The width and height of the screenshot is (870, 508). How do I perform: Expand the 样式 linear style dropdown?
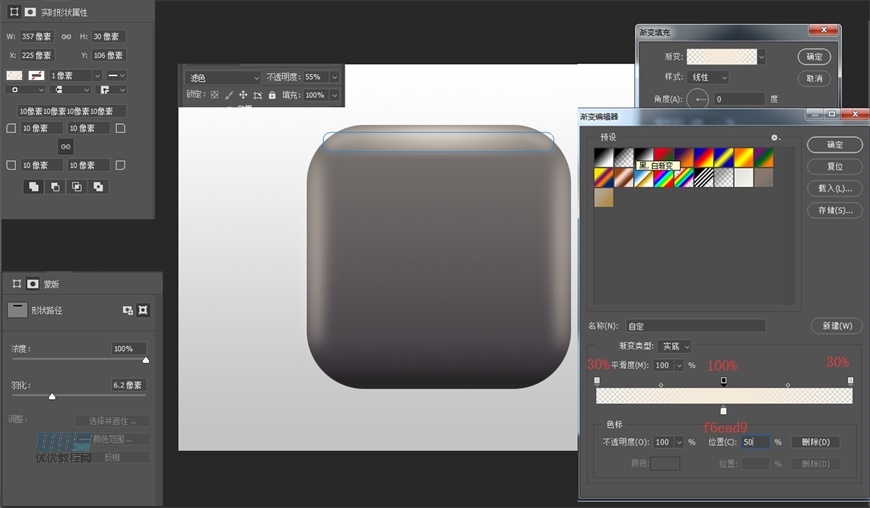[x=708, y=77]
